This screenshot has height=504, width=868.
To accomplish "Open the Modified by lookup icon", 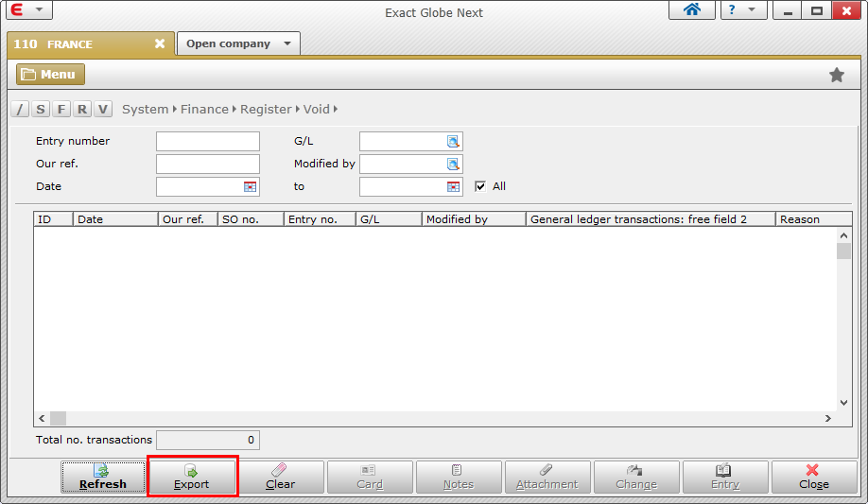I will coord(453,164).
